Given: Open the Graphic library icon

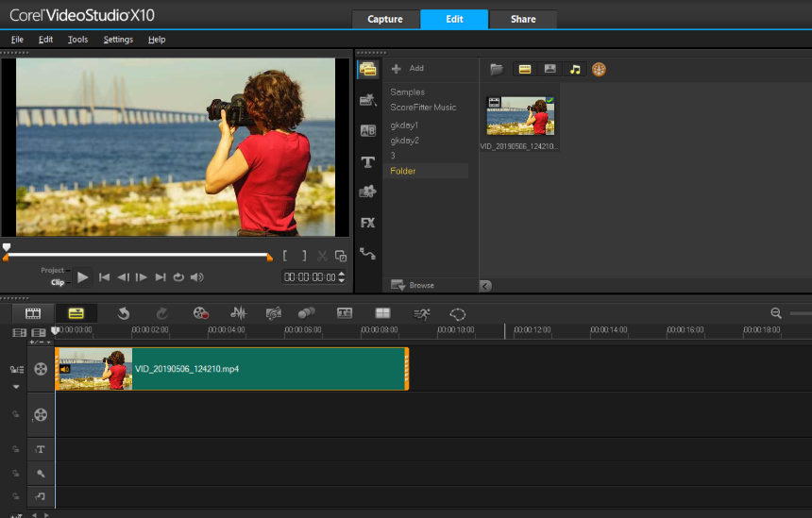Looking at the screenshot, I should 367,192.
